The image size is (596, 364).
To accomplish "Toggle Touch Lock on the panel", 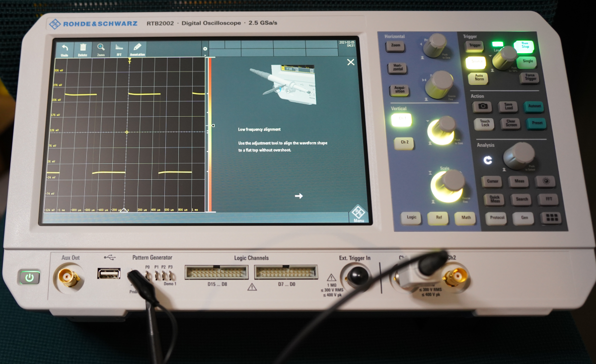I will tap(485, 123).
